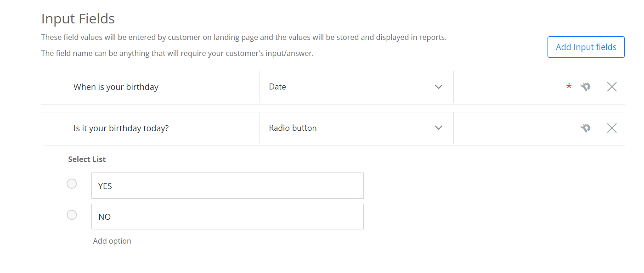Image resolution: width=644 pixels, height=273 pixels.
Task: Focus the YES option text box
Action: point(227,185)
